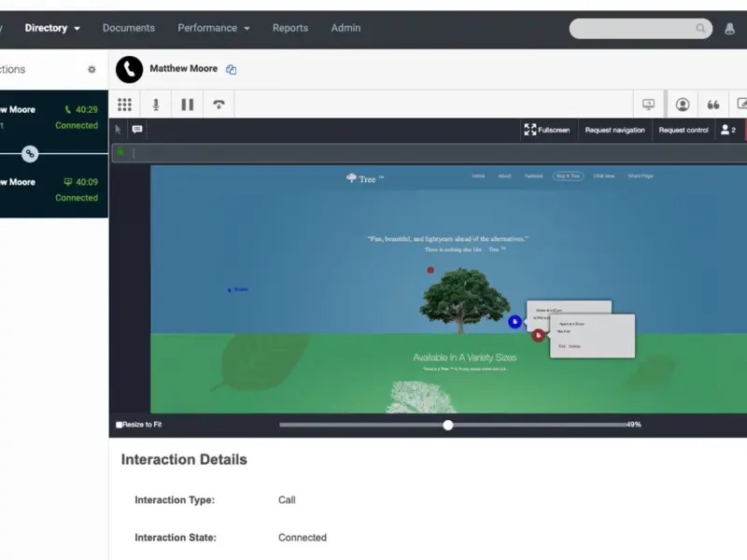The height and width of the screenshot is (560, 747).
Task: View participants count icon showing 2
Action: (x=728, y=130)
